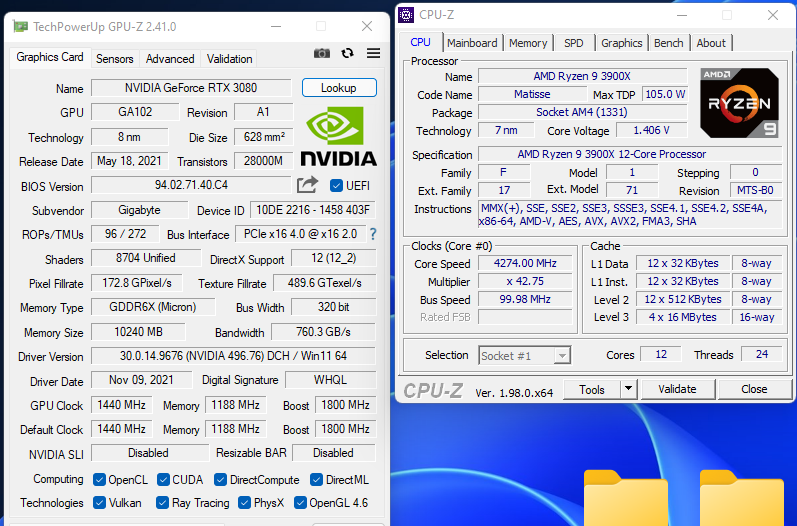Toggle the UEFI checkbox
The height and width of the screenshot is (526, 797).
[x=336, y=185]
